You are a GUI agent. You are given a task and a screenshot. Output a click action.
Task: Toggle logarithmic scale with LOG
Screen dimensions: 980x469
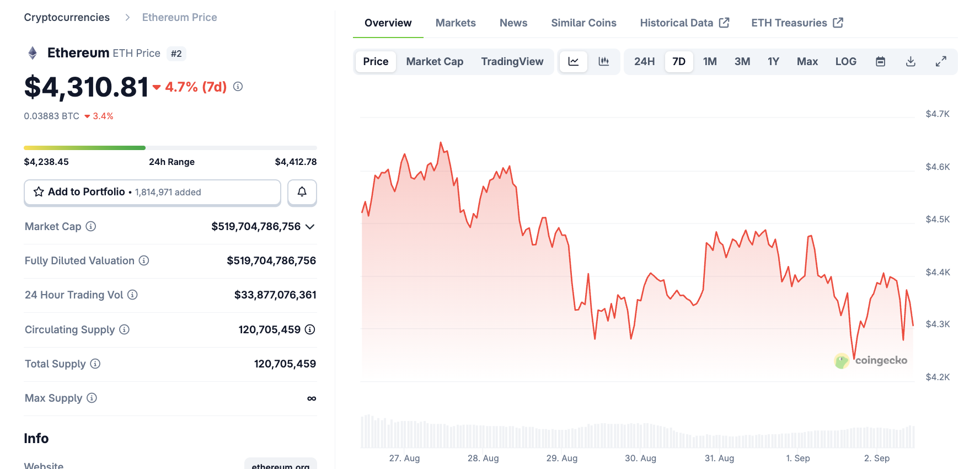click(x=846, y=61)
